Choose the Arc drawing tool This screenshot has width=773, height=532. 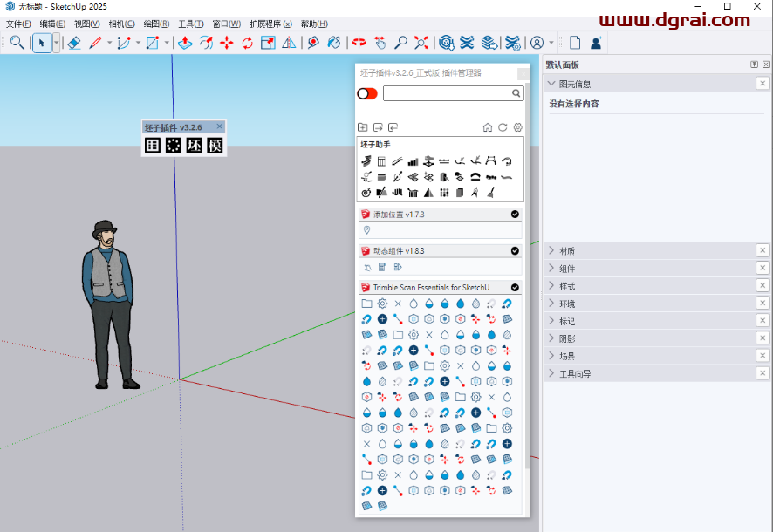click(x=124, y=43)
